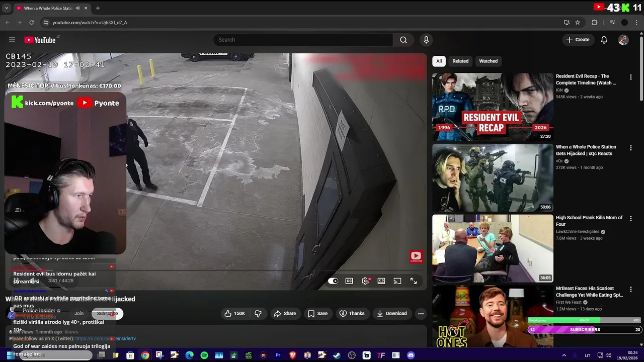
Task: Click the subscribe watermark on the video
Action: [416, 257]
